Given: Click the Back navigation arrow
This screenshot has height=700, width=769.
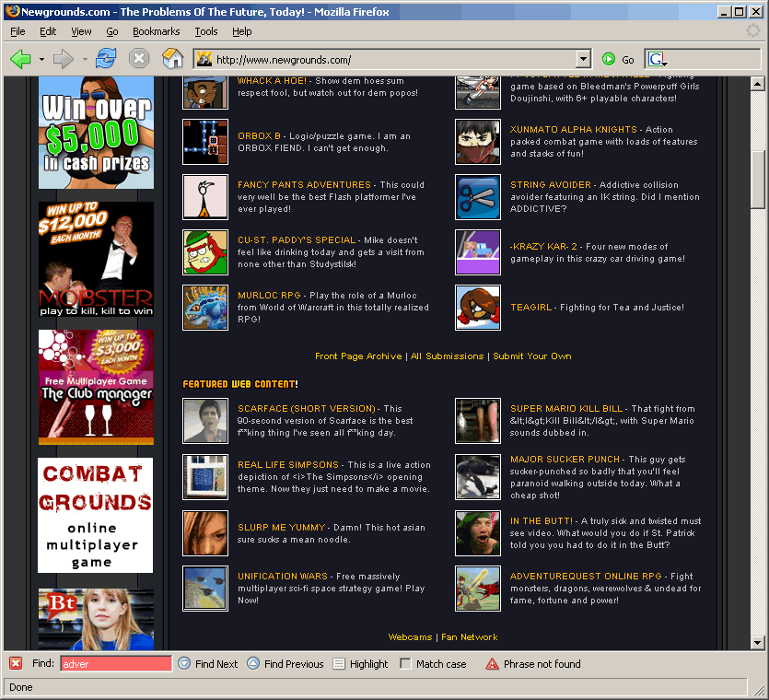Looking at the screenshot, I should point(20,60).
